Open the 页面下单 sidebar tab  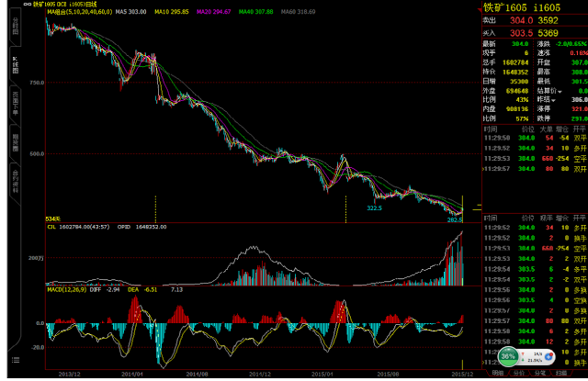click(16, 103)
